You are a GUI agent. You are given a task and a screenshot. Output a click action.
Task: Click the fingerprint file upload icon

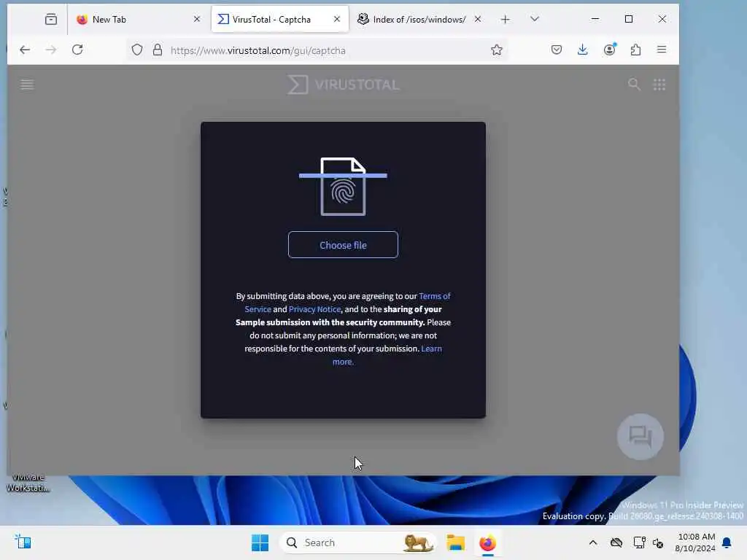click(x=343, y=186)
